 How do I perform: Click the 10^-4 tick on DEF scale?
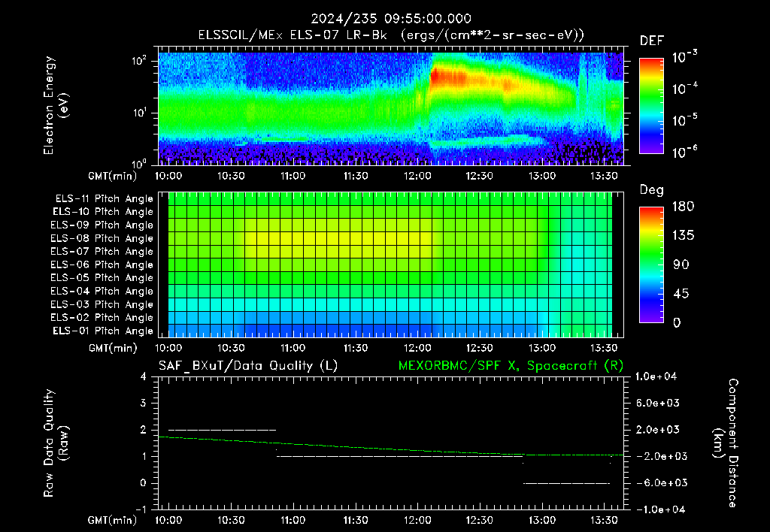click(685, 89)
